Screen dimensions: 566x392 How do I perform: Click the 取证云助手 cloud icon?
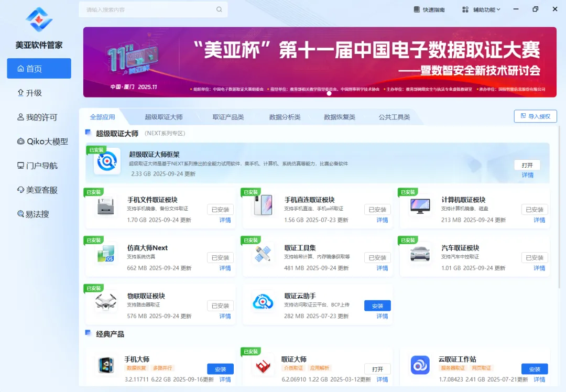263,302
